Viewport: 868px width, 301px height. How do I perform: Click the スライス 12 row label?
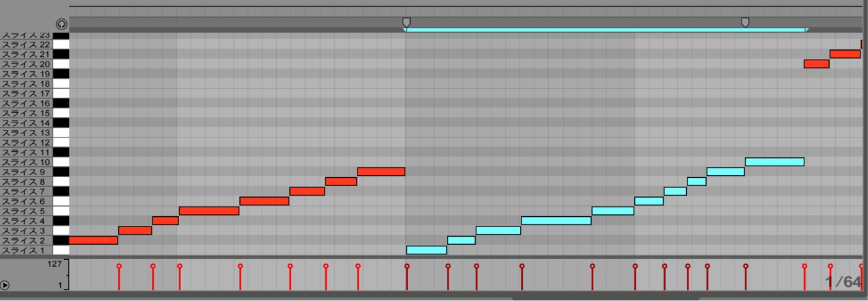click(26, 142)
